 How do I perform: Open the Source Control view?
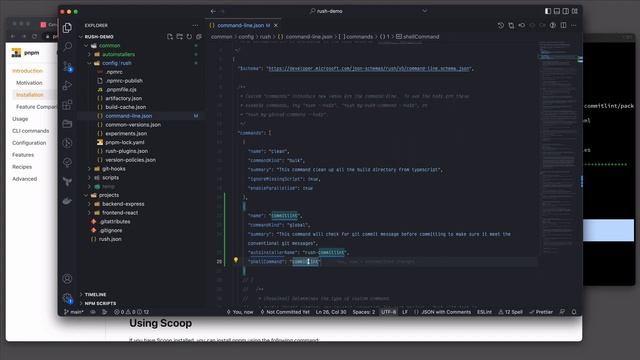click(67, 66)
